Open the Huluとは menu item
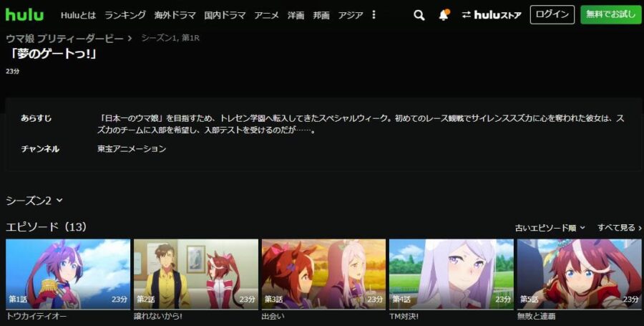This screenshot has height=326, width=644. coord(78,15)
